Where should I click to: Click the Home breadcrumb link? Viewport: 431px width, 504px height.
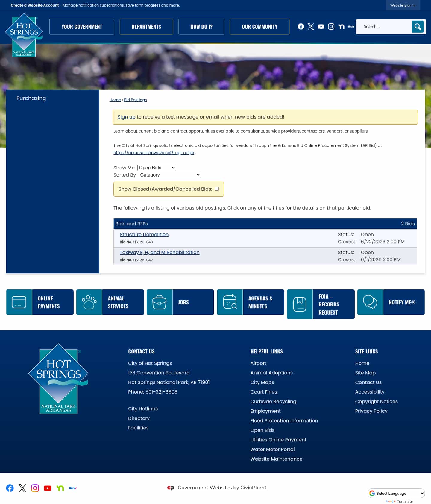click(x=115, y=100)
